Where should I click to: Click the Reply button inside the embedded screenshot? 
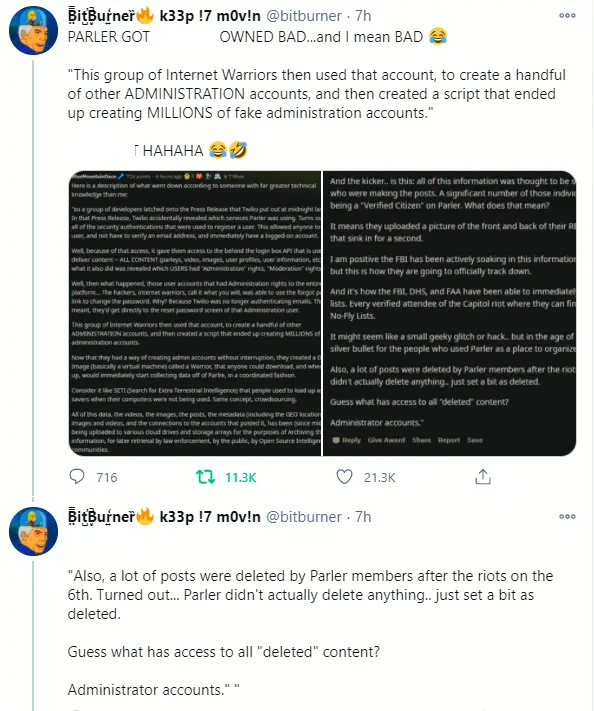point(347,440)
